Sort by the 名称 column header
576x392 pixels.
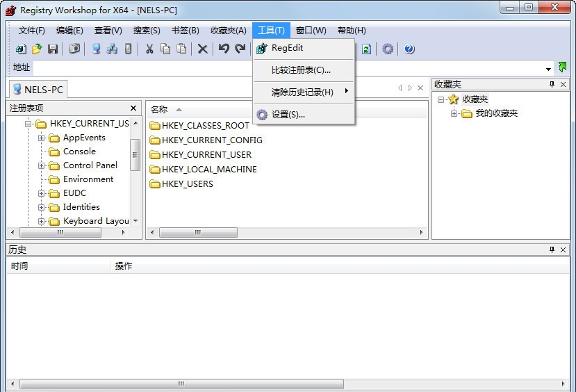pyautogui.click(x=159, y=110)
